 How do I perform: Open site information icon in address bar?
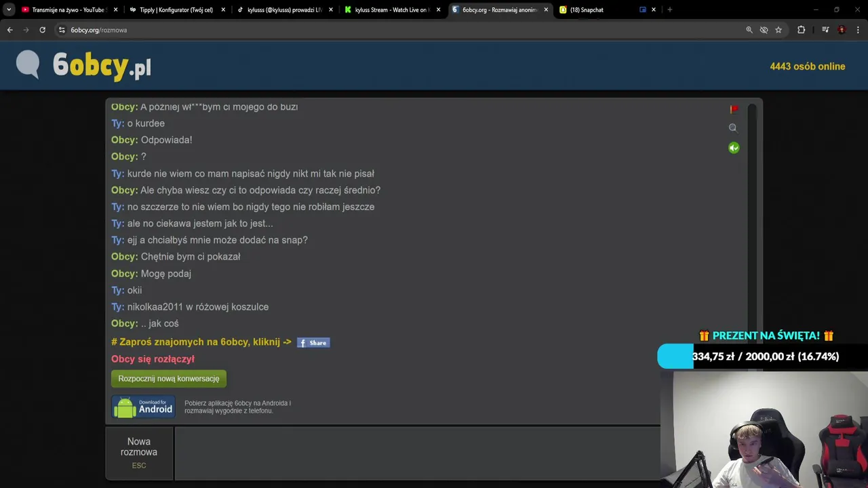pyautogui.click(x=62, y=30)
